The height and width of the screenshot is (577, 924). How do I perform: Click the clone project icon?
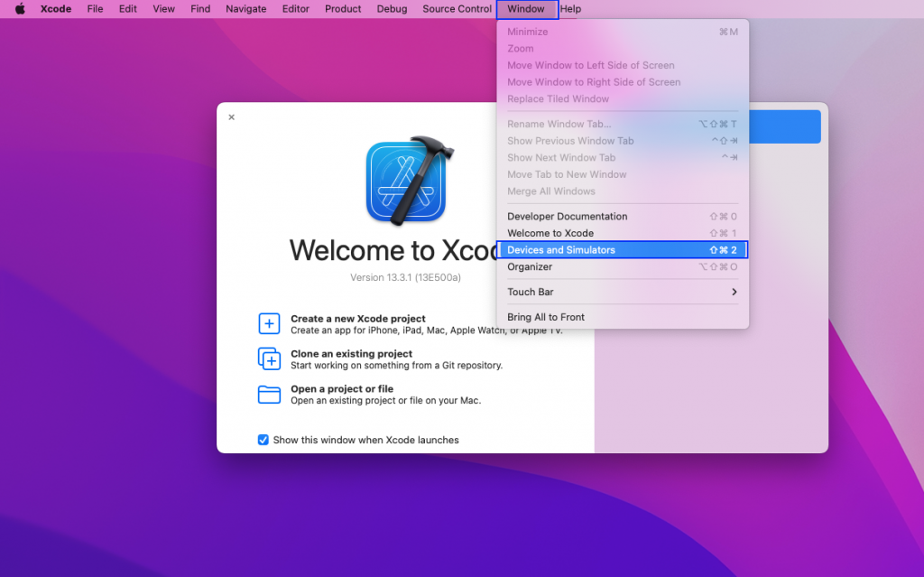tap(269, 358)
